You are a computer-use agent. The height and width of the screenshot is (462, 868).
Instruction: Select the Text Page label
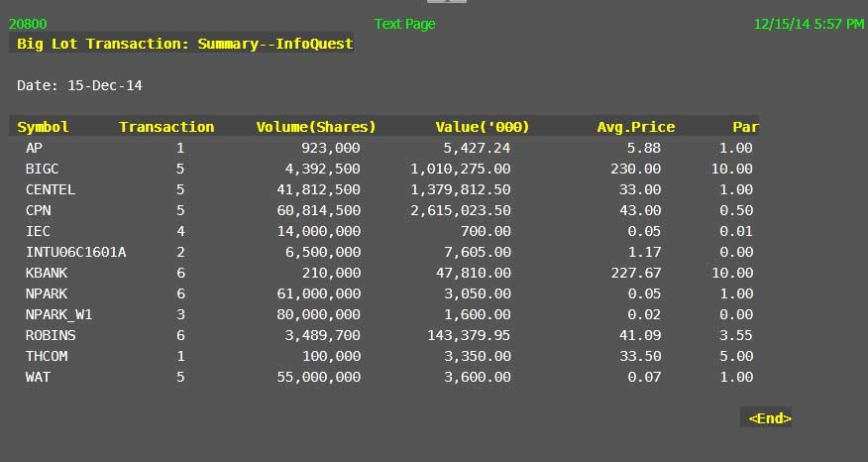tap(404, 24)
